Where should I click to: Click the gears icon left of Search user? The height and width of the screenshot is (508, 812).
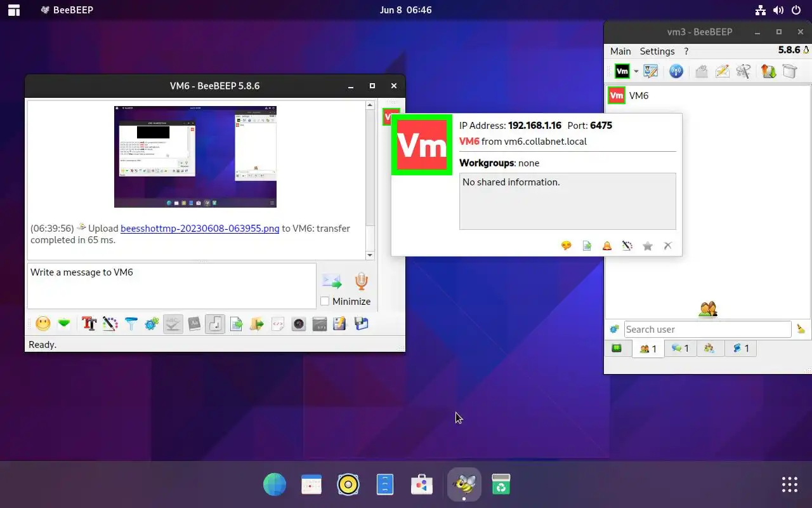point(614,329)
